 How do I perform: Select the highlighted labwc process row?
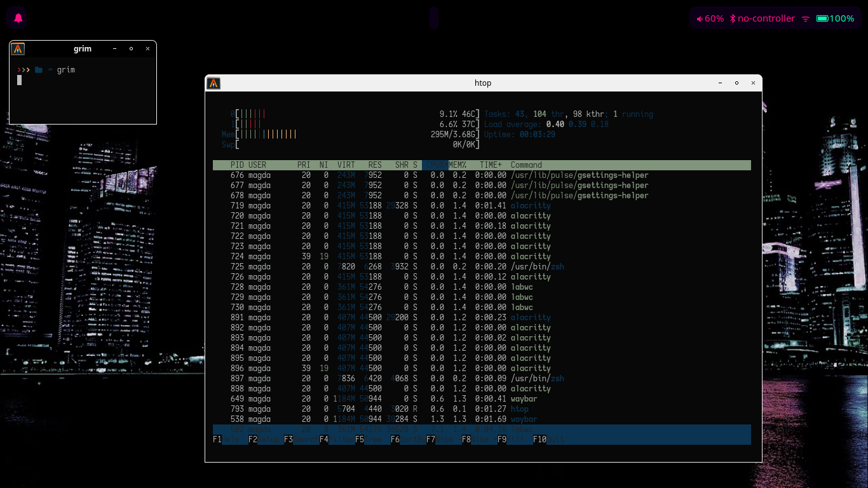tap(381, 430)
